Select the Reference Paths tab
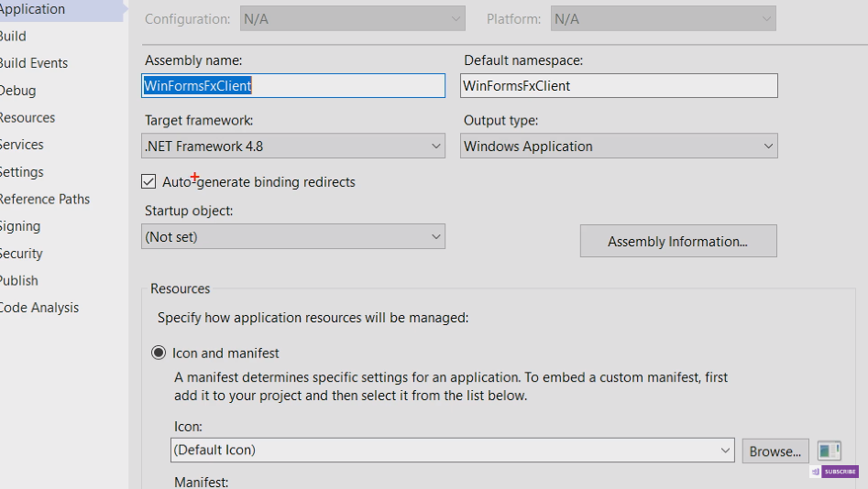The width and height of the screenshot is (868, 489). click(x=44, y=200)
